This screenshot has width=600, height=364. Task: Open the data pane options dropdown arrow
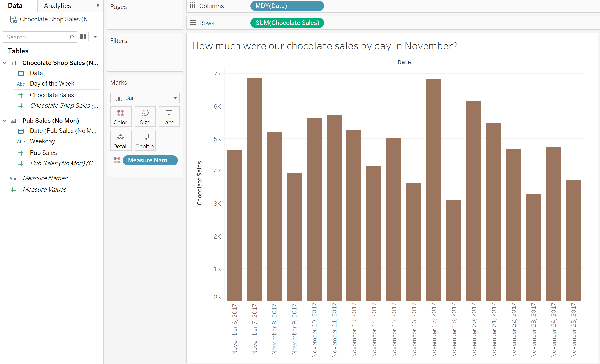[x=95, y=37]
